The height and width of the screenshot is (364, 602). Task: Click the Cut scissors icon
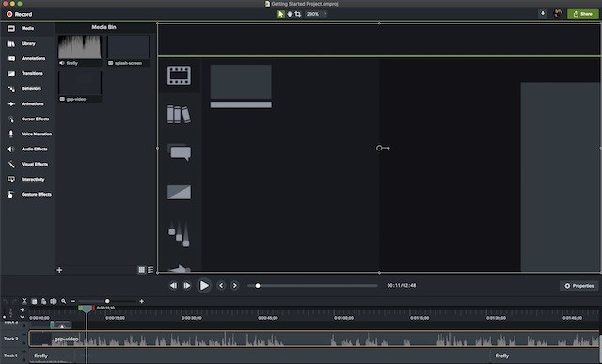tap(24, 301)
